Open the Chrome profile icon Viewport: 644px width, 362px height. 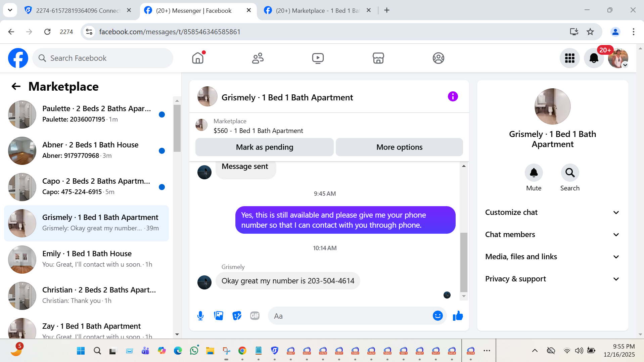[x=615, y=32]
